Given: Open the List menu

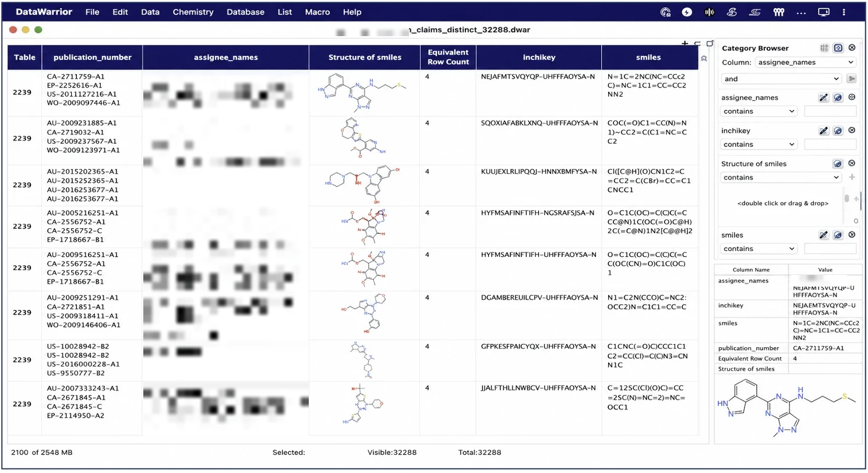Looking at the screenshot, I should [285, 12].
